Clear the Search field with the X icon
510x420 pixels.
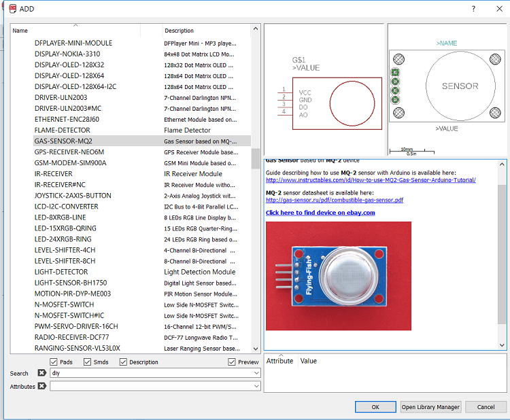41,372
